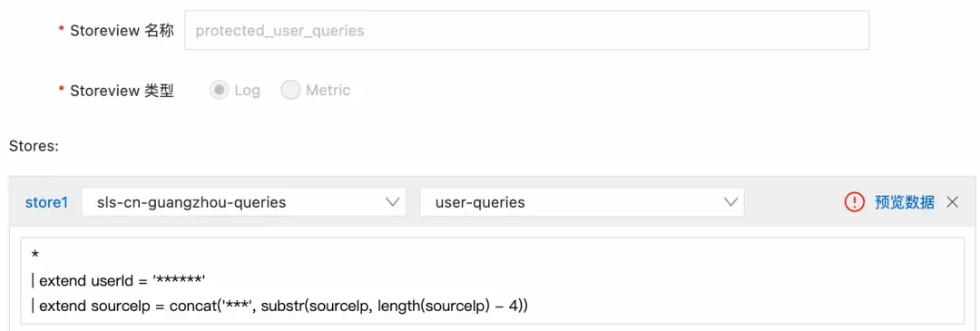Click the red asterisk beside Storeview 类型

62,91
